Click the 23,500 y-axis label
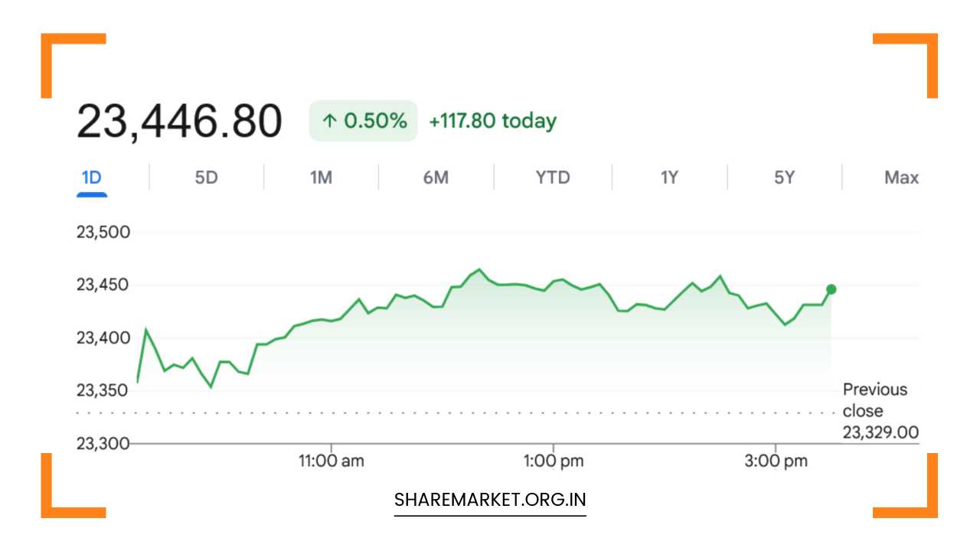 click(x=103, y=232)
